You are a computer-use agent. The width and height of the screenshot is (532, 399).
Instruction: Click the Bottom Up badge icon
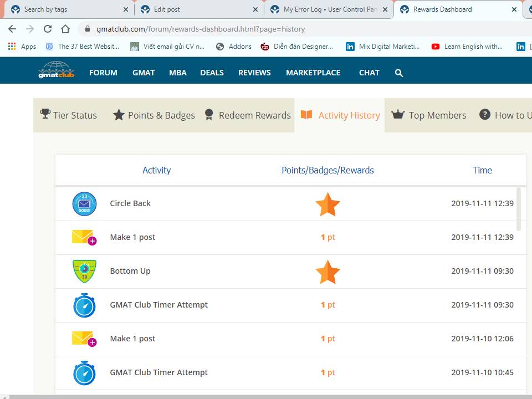tap(84, 272)
